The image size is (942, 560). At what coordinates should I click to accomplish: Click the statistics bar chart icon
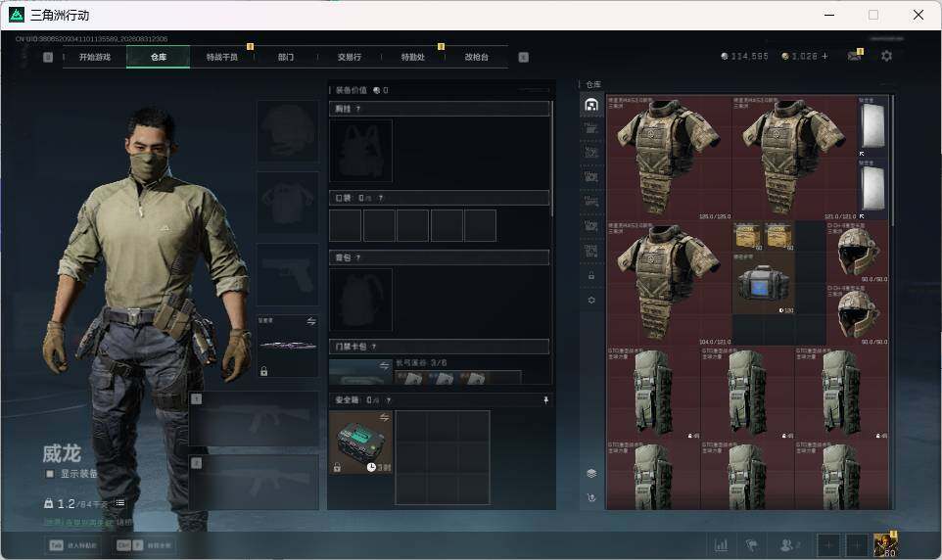[721, 545]
